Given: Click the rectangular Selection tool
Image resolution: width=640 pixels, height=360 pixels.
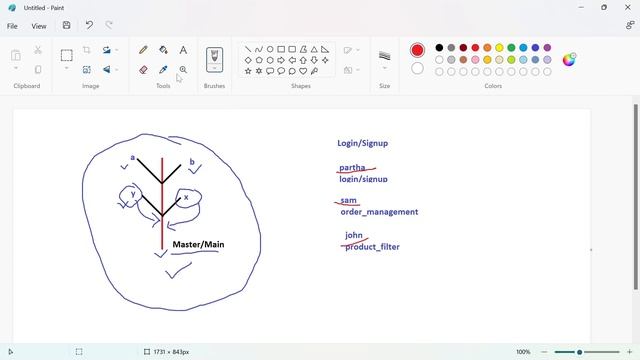Looking at the screenshot, I should click(67, 55).
